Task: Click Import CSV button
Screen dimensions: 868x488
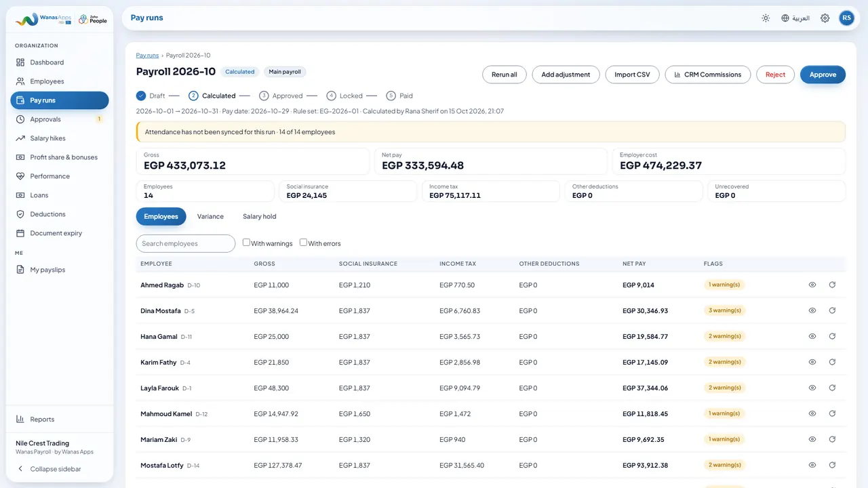Action: coord(632,75)
